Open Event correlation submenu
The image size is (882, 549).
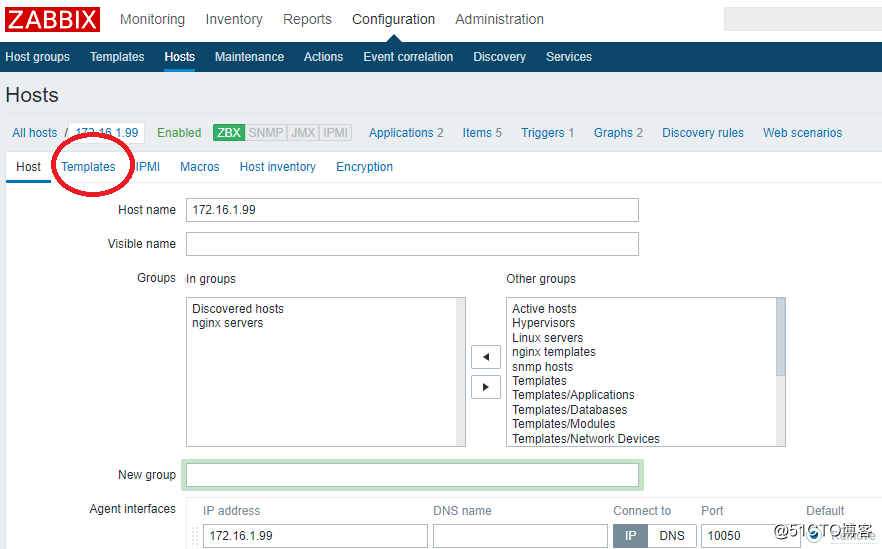tap(408, 57)
